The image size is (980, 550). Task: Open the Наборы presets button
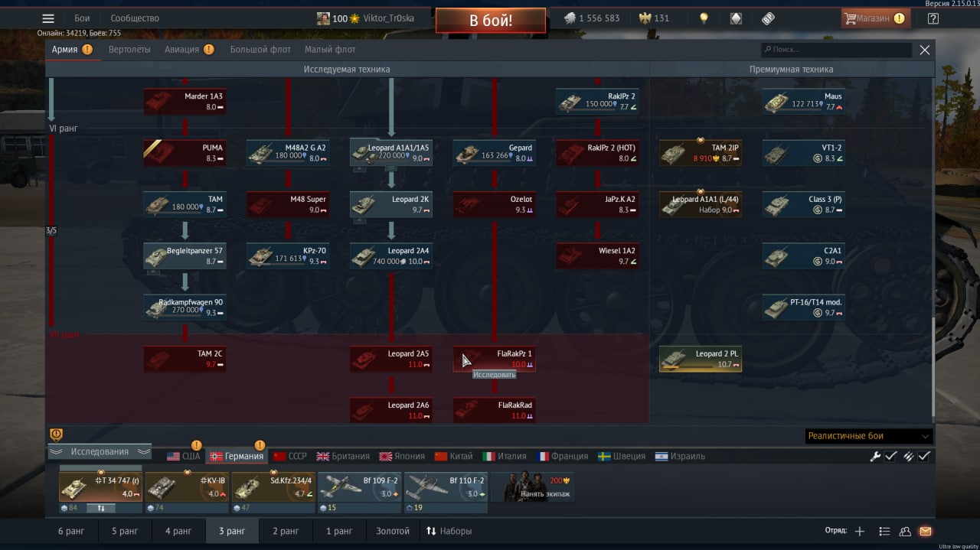(x=449, y=531)
